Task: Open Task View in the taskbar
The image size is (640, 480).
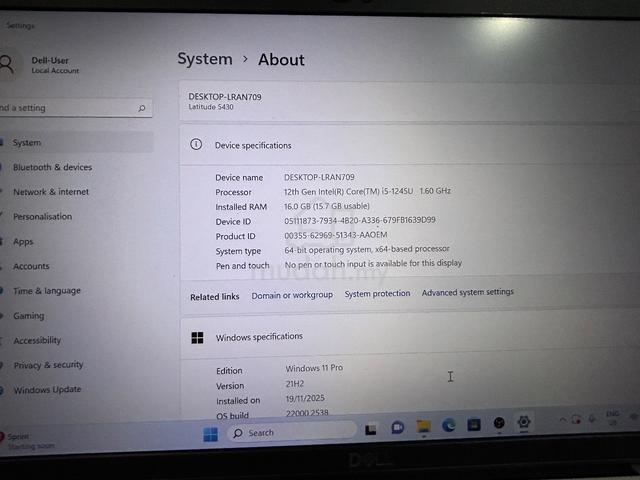Action: pos(371,430)
